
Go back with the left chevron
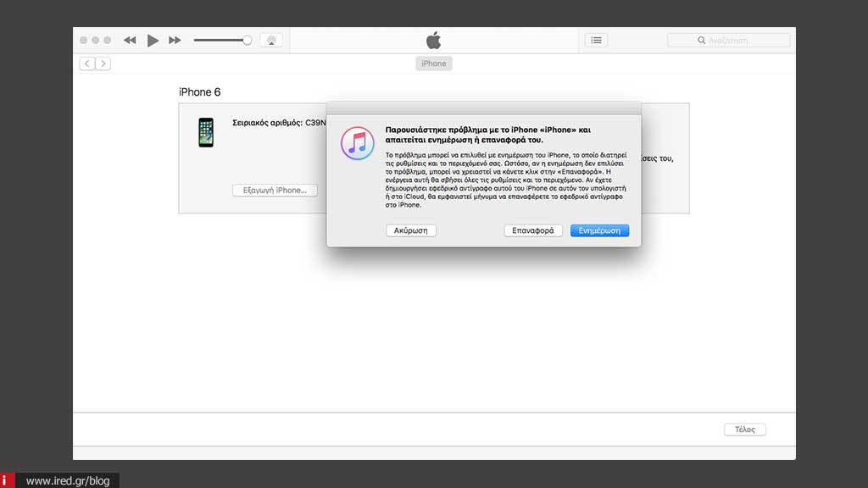pos(87,64)
